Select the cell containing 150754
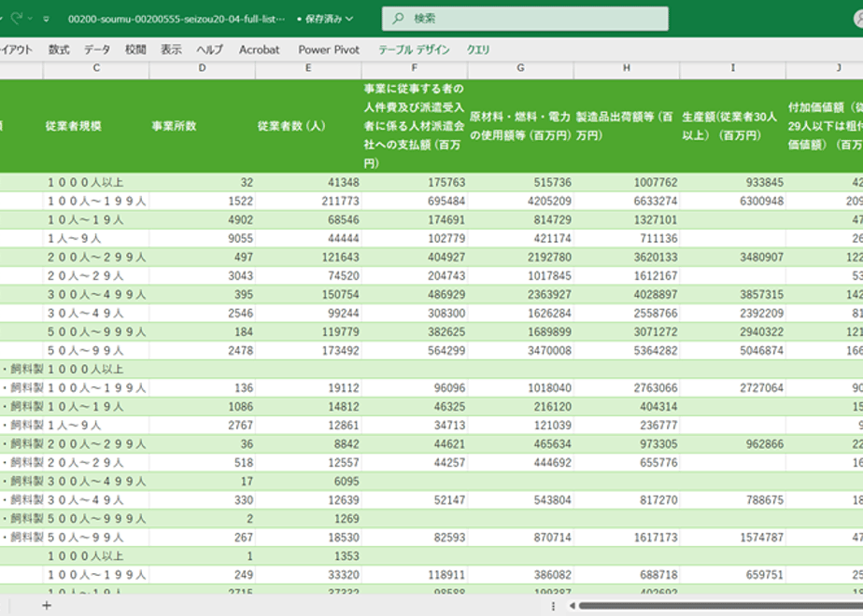The width and height of the screenshot is (863, 616). (308, 294)
